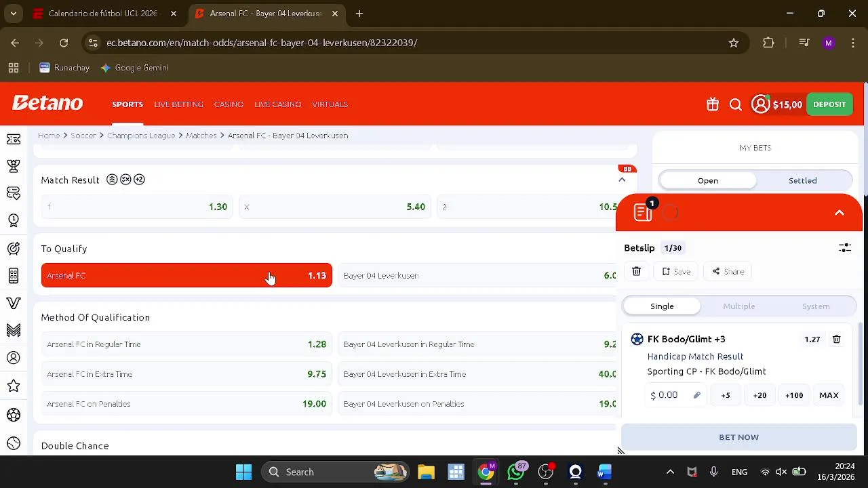Open the SPORTS menu
868x488 pixels.
pyautogui.click(x=127, y=104)
